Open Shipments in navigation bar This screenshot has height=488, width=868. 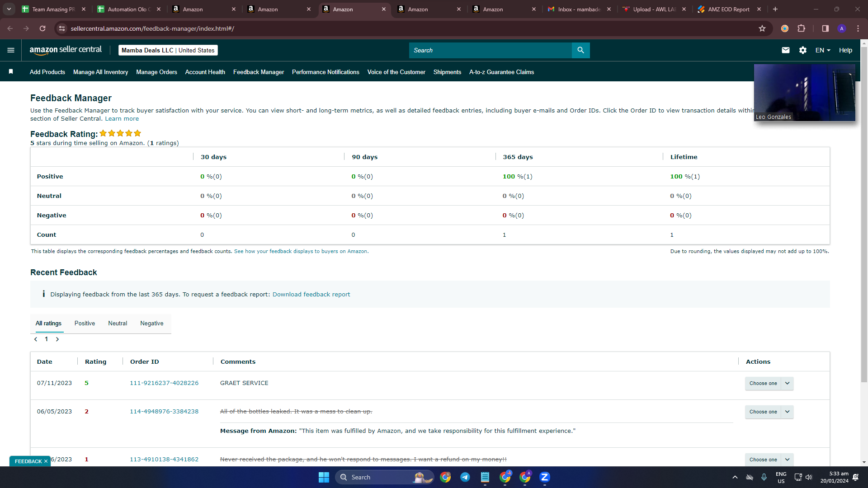(447, 72)
